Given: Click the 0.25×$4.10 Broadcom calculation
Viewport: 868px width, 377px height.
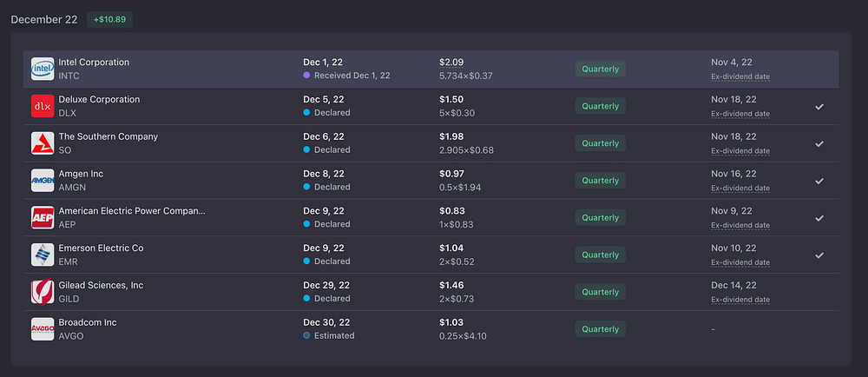Looking at the screenshot, I should pyautogui.click(x=463, y=336).
